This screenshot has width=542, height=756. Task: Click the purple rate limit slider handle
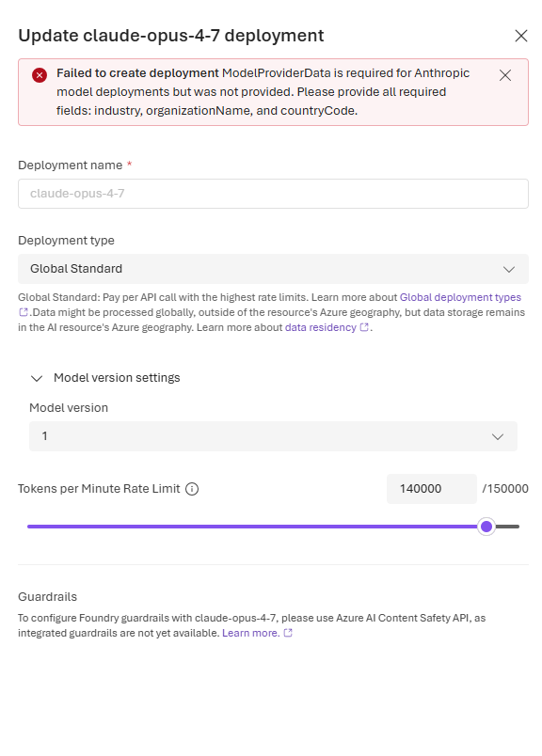486,527
